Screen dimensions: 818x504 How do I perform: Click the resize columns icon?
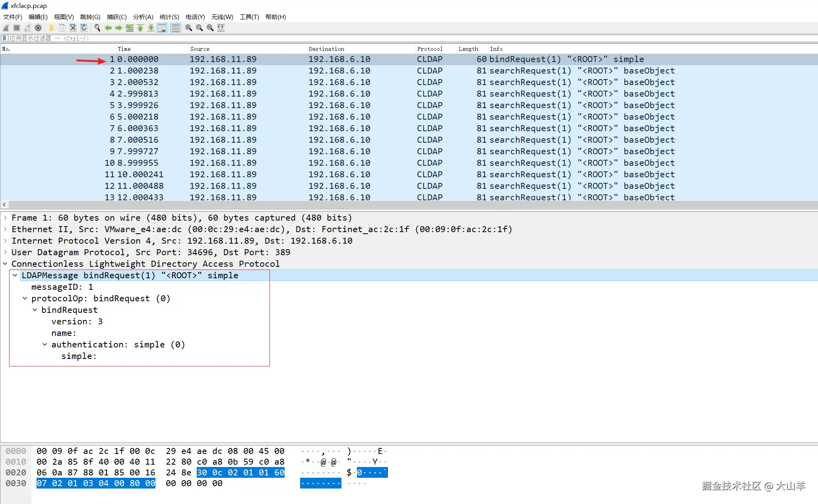[221, 28]
